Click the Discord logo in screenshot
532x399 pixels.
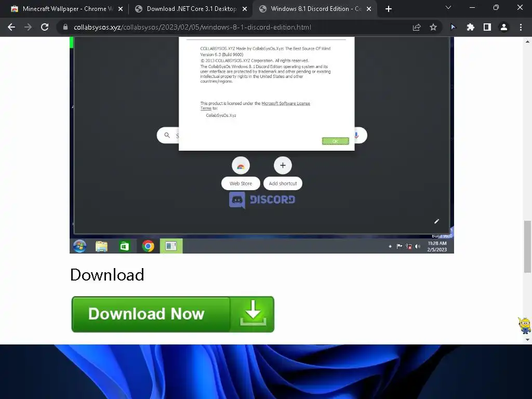click(262, 200)
